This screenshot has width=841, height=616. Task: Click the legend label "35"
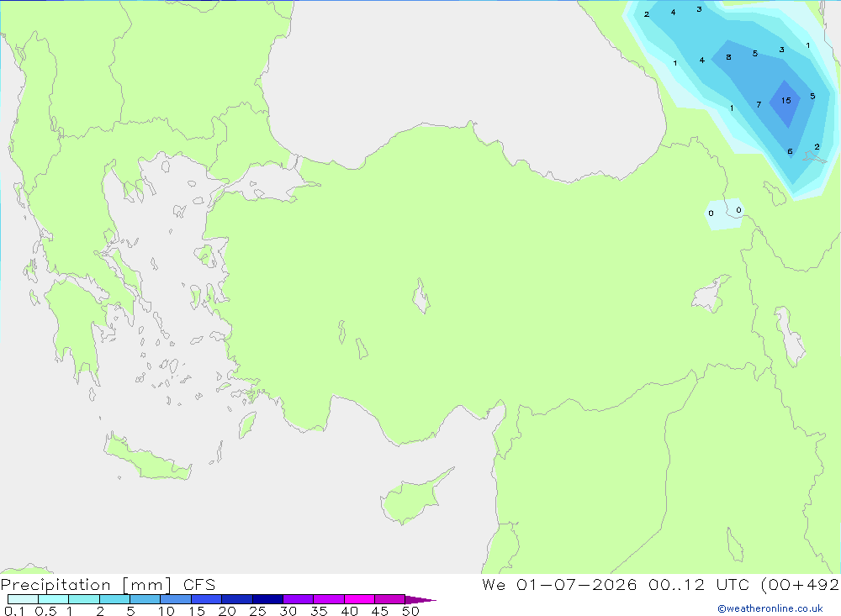point(319,611)
